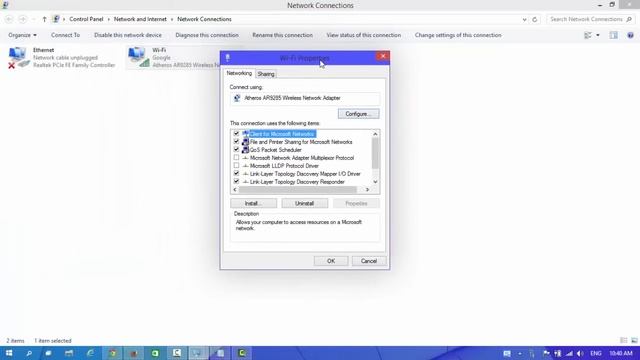Screen dimensions: 640x360
Task: Confirm with the OK button
Action: (x=331, y=261)
